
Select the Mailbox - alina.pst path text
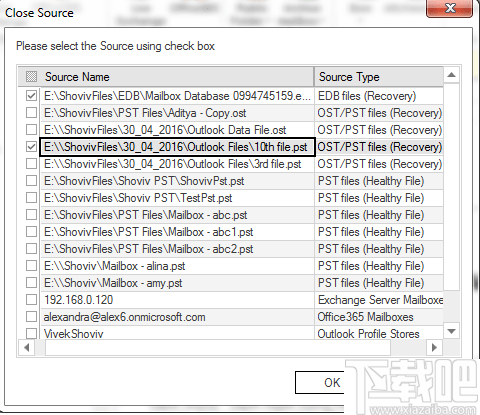click(114, 266)
